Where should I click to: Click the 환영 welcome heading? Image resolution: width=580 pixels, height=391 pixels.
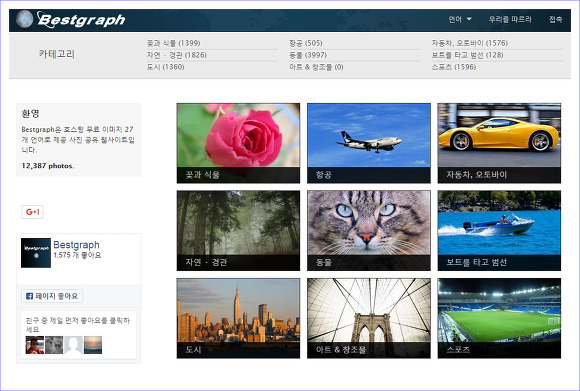tap(30, 113)
